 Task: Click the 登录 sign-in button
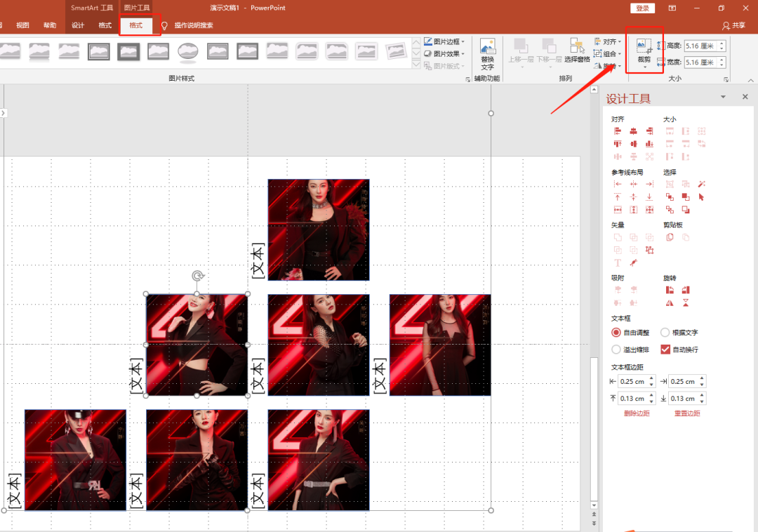pos(642,8)
